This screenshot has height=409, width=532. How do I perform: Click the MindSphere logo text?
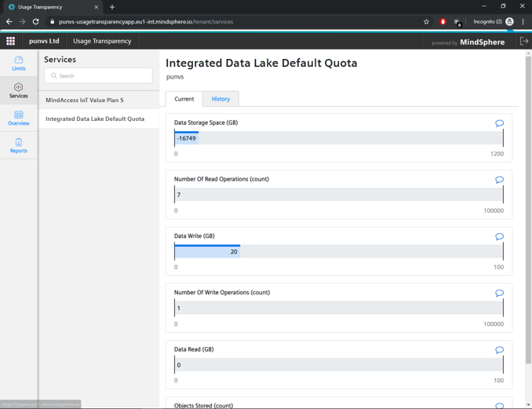tap(482, 42)
